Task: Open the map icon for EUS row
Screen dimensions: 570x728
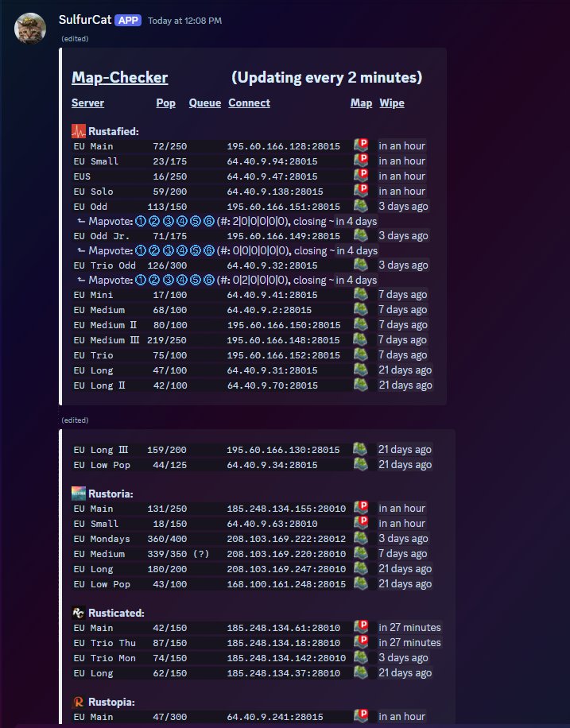Action: pos(361,175)
